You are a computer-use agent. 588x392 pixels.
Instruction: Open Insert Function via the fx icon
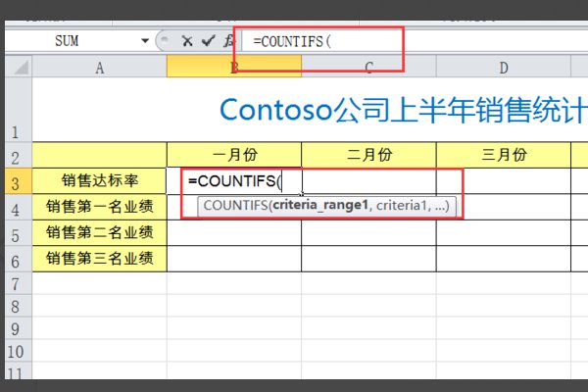pyautogui.click(x=228, y=40)
